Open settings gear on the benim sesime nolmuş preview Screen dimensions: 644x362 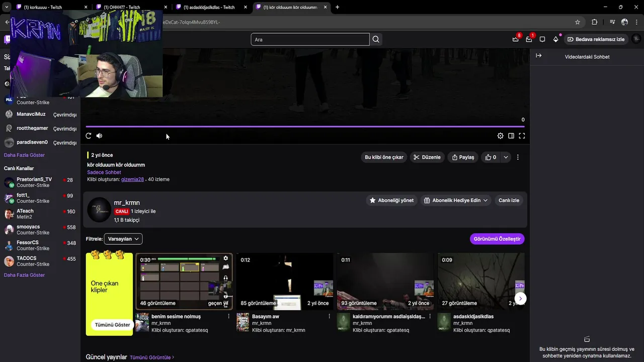pyautogui.click(x=225, y=258)
